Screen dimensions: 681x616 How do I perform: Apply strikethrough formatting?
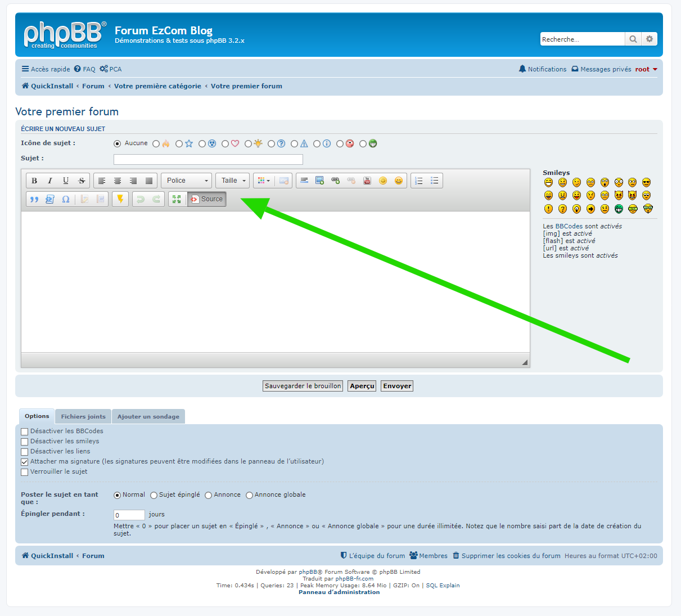(x=82, y=181)
